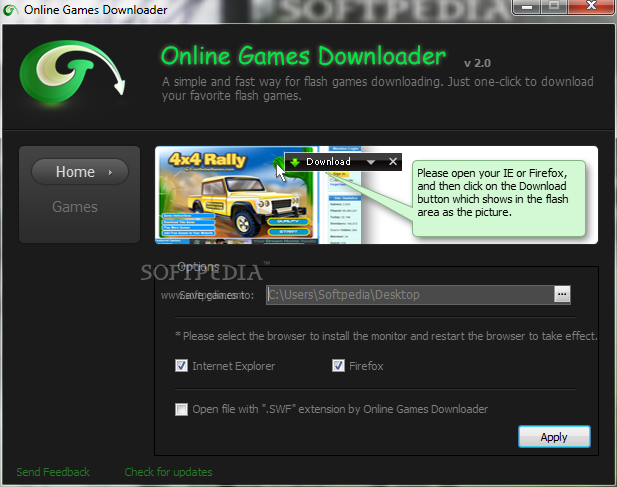The height and width of the screenshot is (487, 617).
Task: Click the arrow beside Home
Action: coord(110,172)
